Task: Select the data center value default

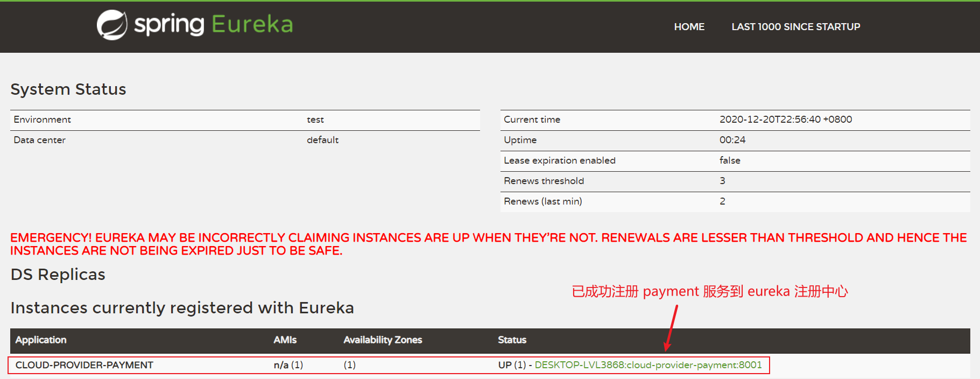Action: pyautogui.click(x=323, y=140)
